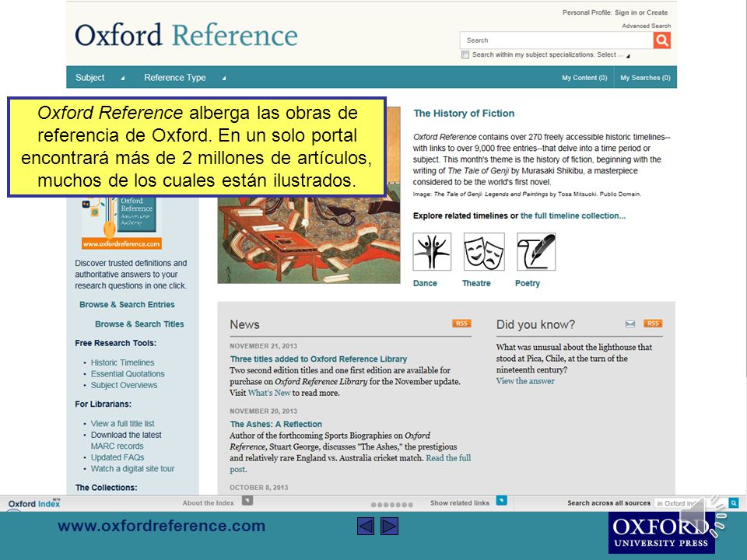Go to the next slide arrow
This screenshot has width=747, height=560.
[x=389, y=527]
